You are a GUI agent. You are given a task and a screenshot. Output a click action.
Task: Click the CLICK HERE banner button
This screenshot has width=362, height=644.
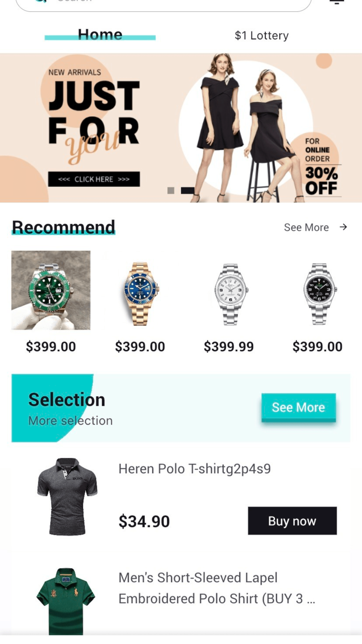94,179
